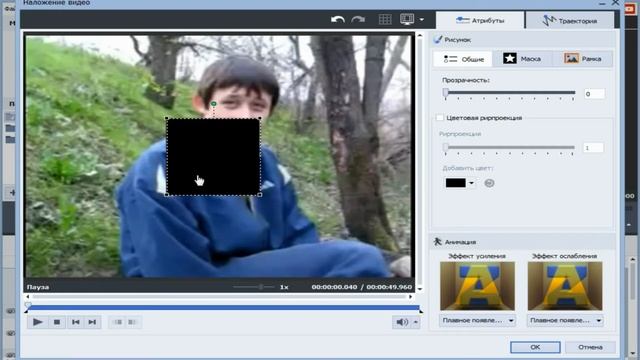640x360 pixels.
Task: Open the color swatch dropdown arrow
Action: click(471, 183)
